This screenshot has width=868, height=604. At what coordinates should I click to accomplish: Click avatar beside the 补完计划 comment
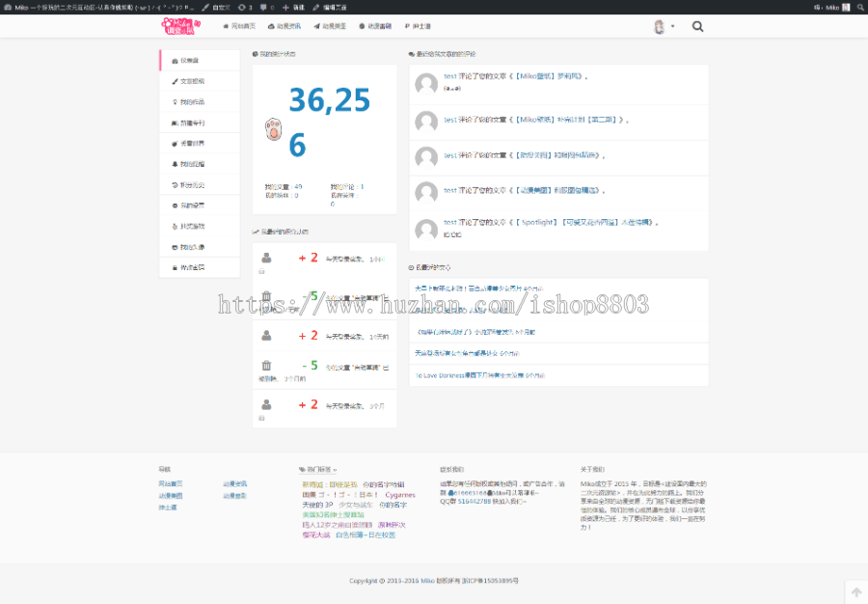(426, 122)
